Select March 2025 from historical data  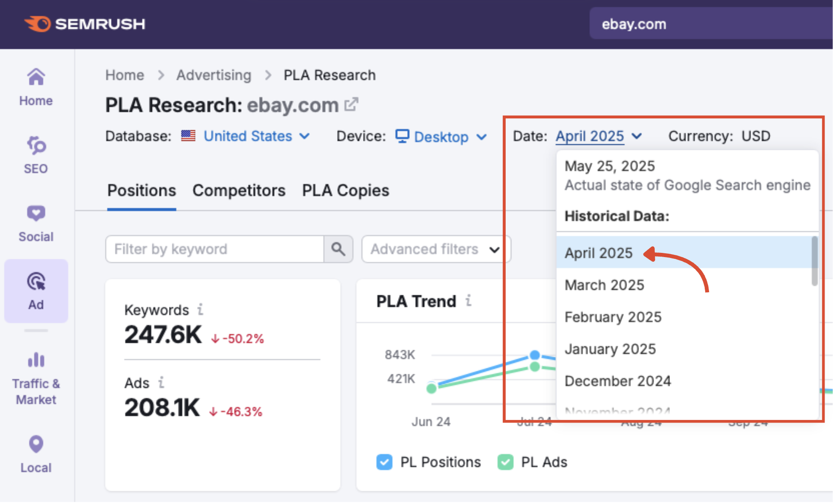604,285
